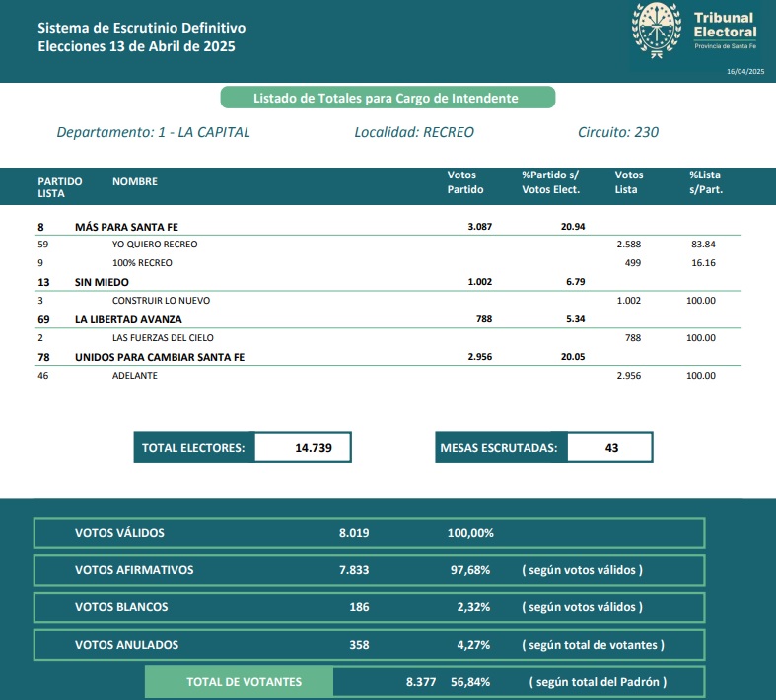Click the 'Listado de Totales para Cargo de Intendente' banner
The width and height of the screenshot is (776, 700).
point(387,98)
